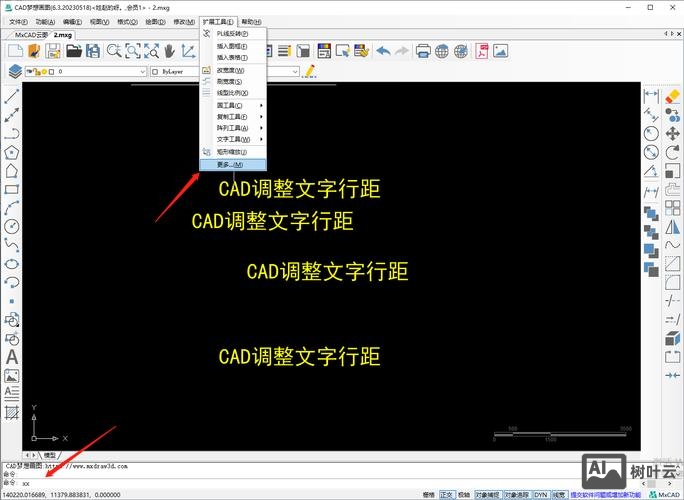Choose 矩形缩放 menu entry
Screen dimensions: 684x500
(233, 152)
